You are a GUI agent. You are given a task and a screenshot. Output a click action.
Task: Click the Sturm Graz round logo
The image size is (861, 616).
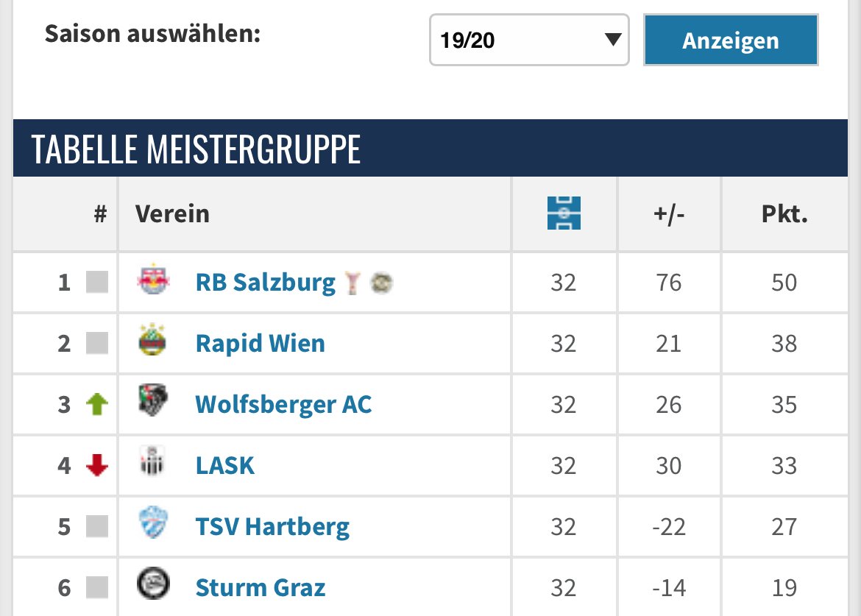click(x=153, y=582)
